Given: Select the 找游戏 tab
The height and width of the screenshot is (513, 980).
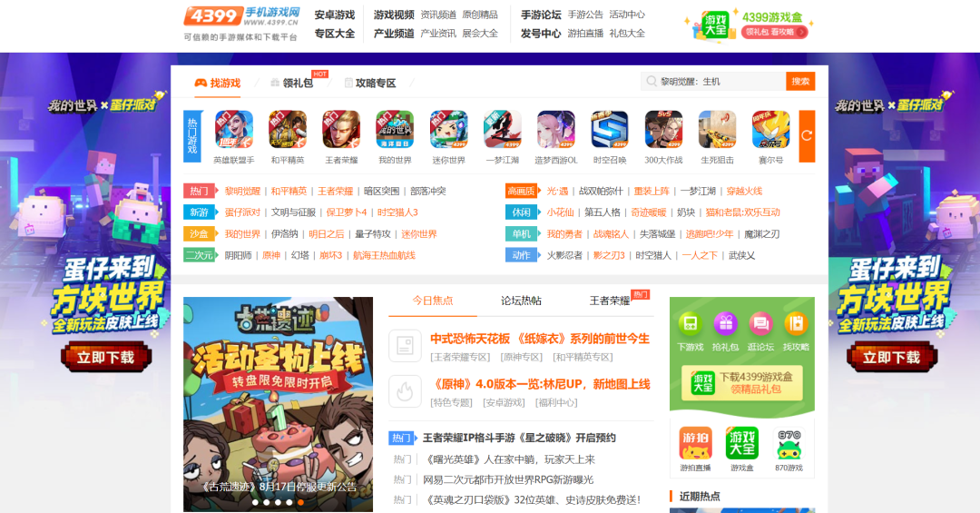Looking at the screenshot, I should (218, 84).
